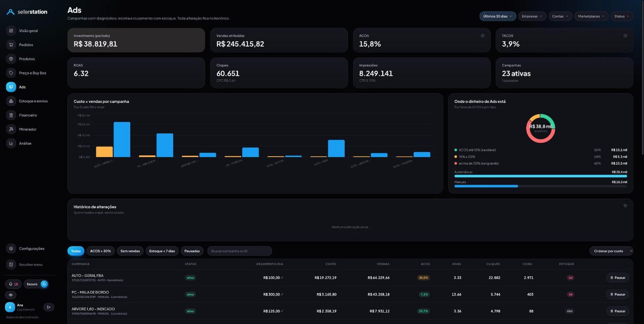Viewport: 644px width, 324px height.
Task: Toggle the Escuro dark theme switch
Action: (36, 284)
